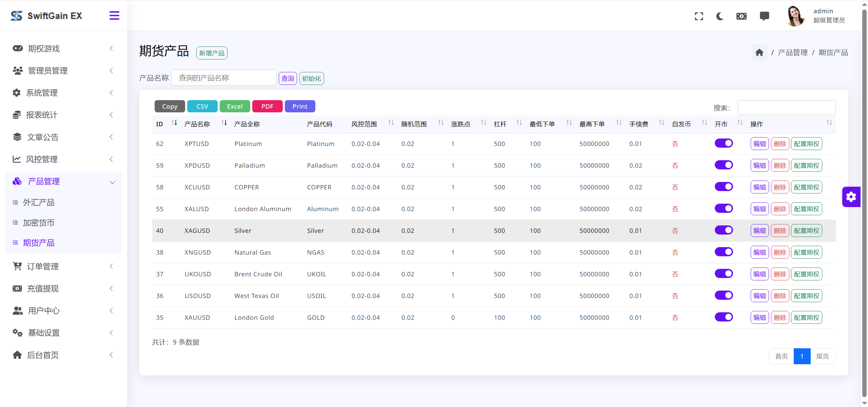Open the chat message icon
Image resolution: width=868 pixels, height=407 pixels.
[764, 16]
